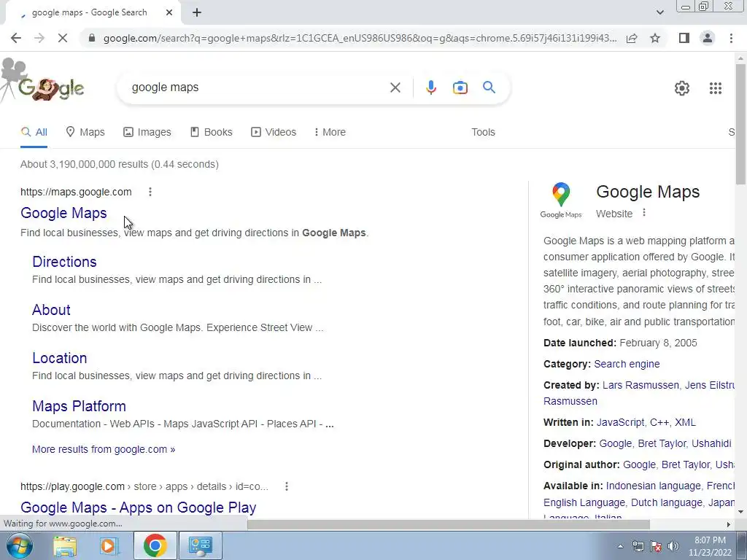The width and height of the screenshot is (747, 560).
Task: Open the browser side panel icon
Action: click(684, 38)
